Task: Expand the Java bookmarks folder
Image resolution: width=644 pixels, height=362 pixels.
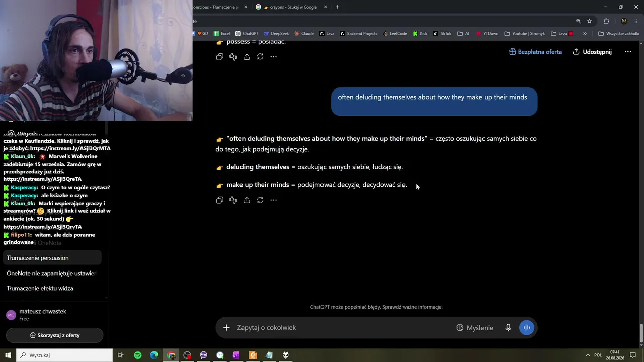Action: [562, 34]
